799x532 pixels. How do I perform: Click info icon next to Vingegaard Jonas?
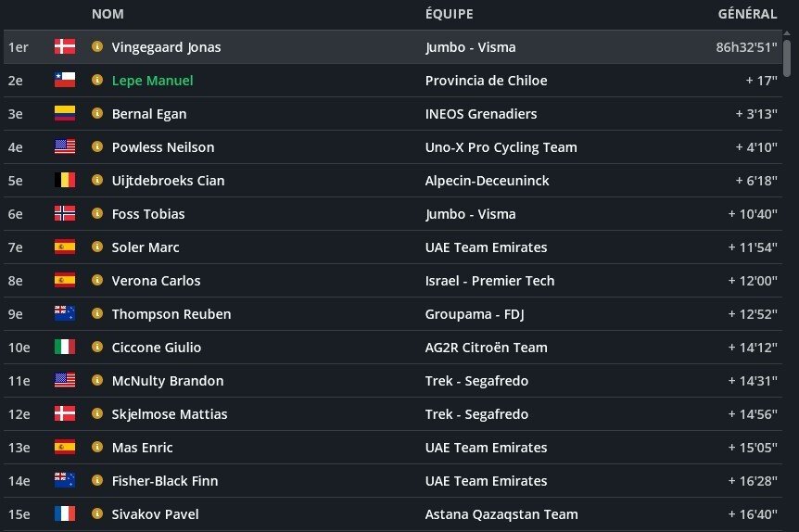(x=97, y=47)
